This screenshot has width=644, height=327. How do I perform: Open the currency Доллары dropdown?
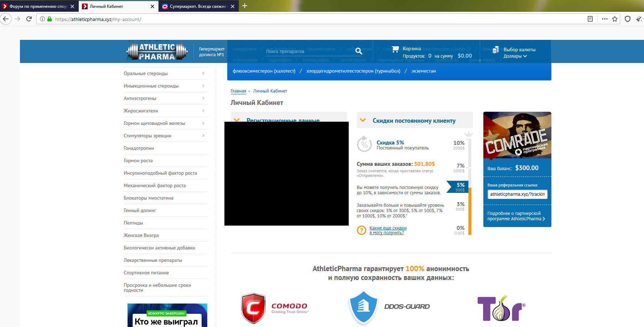tap(515, 56)
